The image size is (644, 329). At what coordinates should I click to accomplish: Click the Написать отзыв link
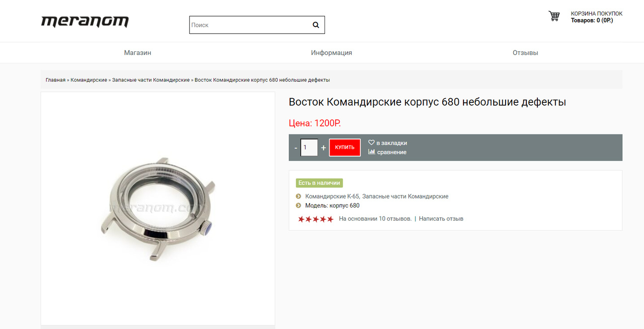point(441,219)
